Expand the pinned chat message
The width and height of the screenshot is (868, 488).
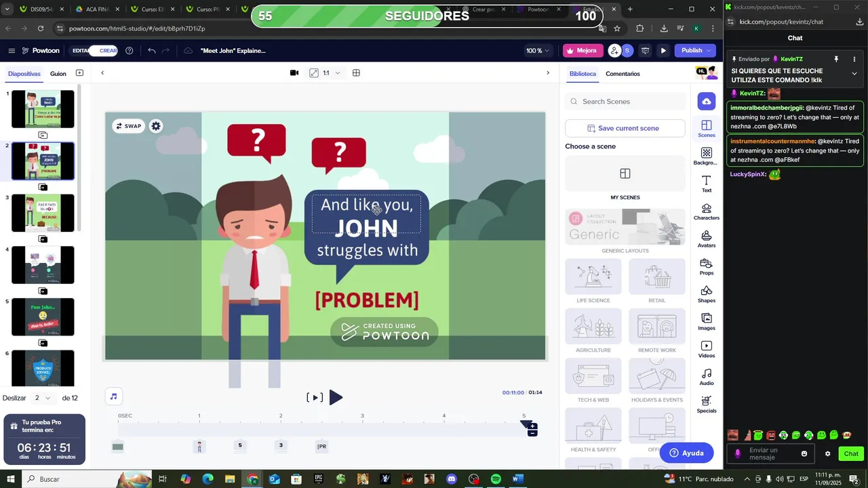click(854, 74)
